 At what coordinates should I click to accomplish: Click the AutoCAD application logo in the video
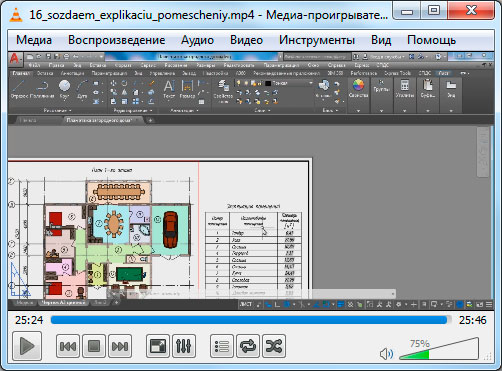tap(14, 58)
